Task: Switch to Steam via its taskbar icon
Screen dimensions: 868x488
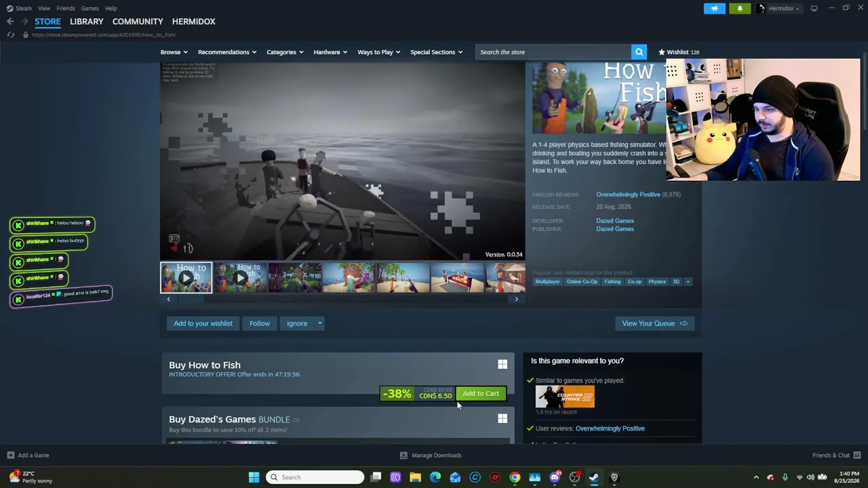Action: [x=594, y=477]
